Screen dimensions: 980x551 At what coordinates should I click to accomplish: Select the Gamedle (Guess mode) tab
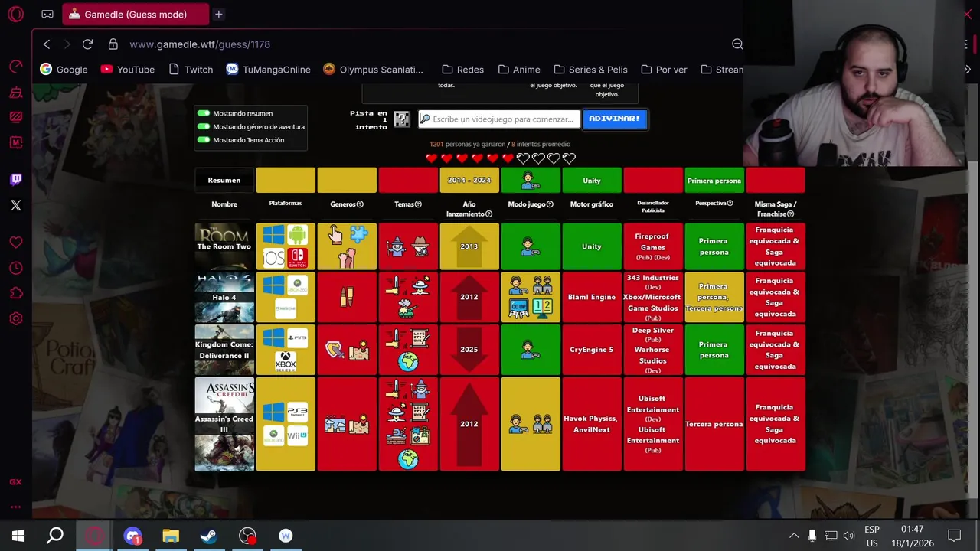[135, 15]
